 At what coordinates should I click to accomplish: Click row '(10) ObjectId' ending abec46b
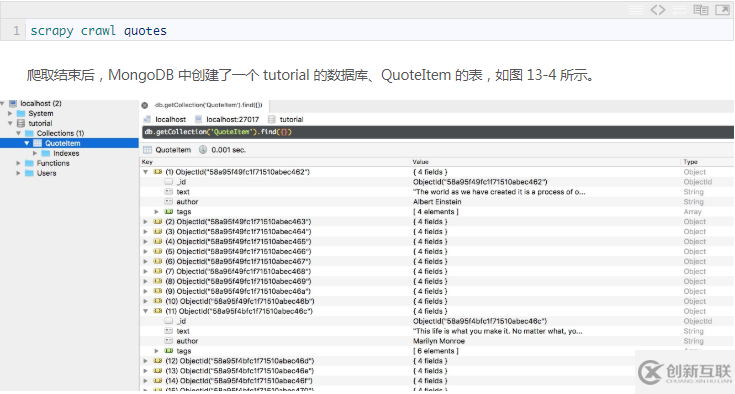(240, 301)
